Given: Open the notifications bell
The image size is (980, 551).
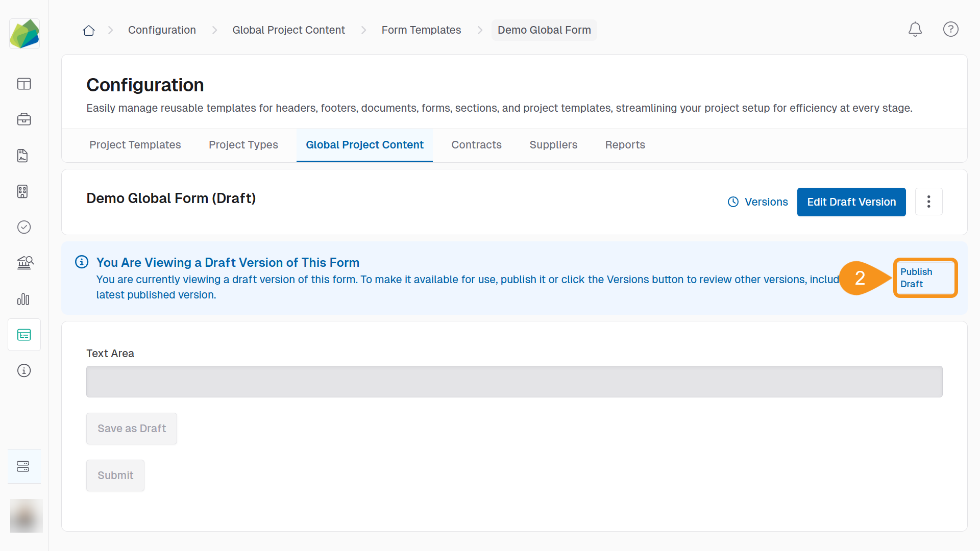Looking at the screenshot, I should [915, 30].
